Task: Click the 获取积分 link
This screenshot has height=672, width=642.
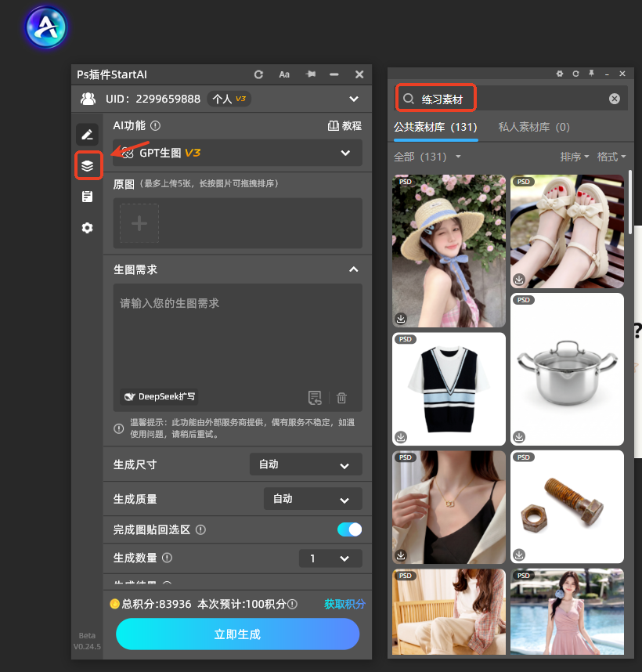Action: point(344,605)
